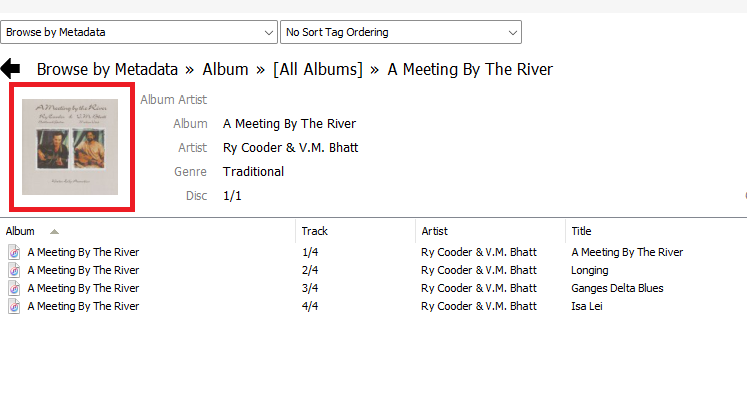Image resolution: width=747 pixels, height=403 pixels.
Task: Click the Title column header
Action: click(x=581, y=231)
